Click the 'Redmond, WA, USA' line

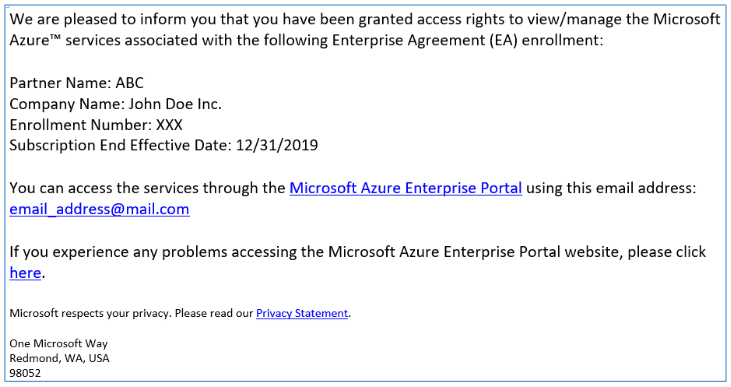tap(59, 359)
